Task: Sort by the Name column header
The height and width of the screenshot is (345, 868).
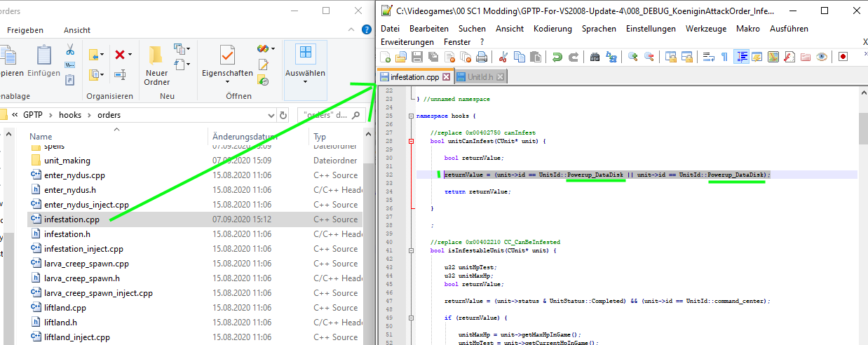Action: click(x=41, y=137)
